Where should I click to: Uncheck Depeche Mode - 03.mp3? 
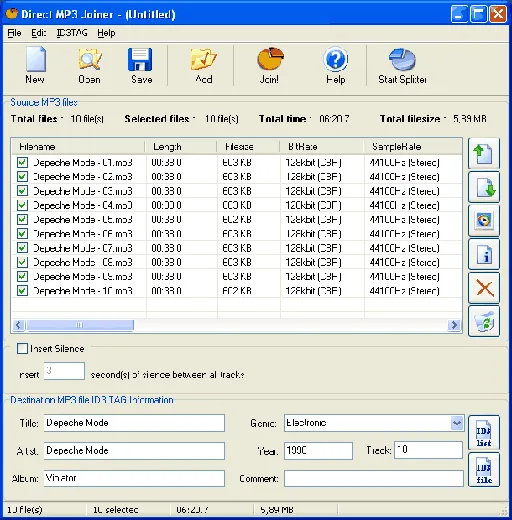click(x=22, y=191)
